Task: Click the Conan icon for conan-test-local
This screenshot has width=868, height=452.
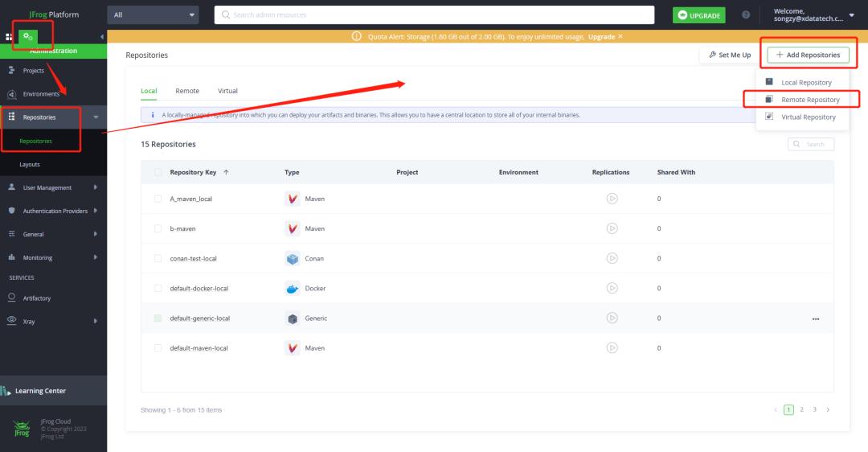Action: coord(292,258)
